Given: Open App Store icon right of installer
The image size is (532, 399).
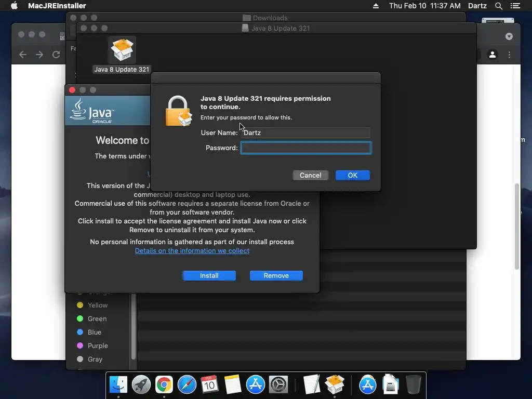Looking at the screenshot, I should click(x=368, y=384).
